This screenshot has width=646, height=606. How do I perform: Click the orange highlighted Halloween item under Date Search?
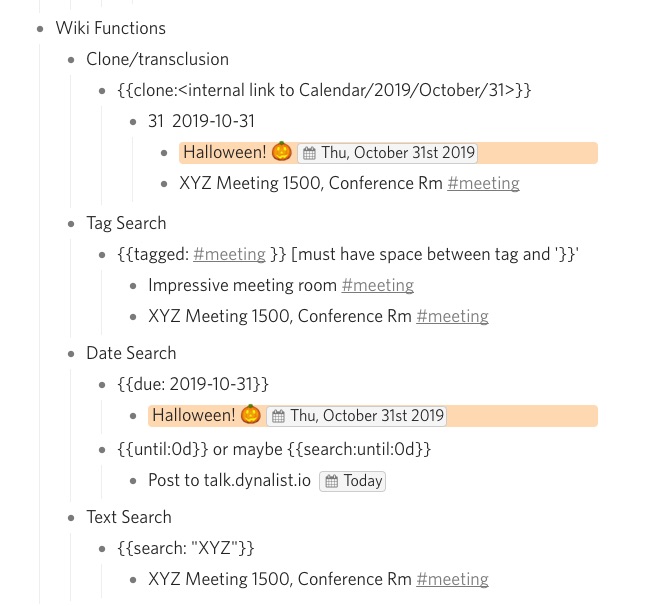[x=373, y=416]
